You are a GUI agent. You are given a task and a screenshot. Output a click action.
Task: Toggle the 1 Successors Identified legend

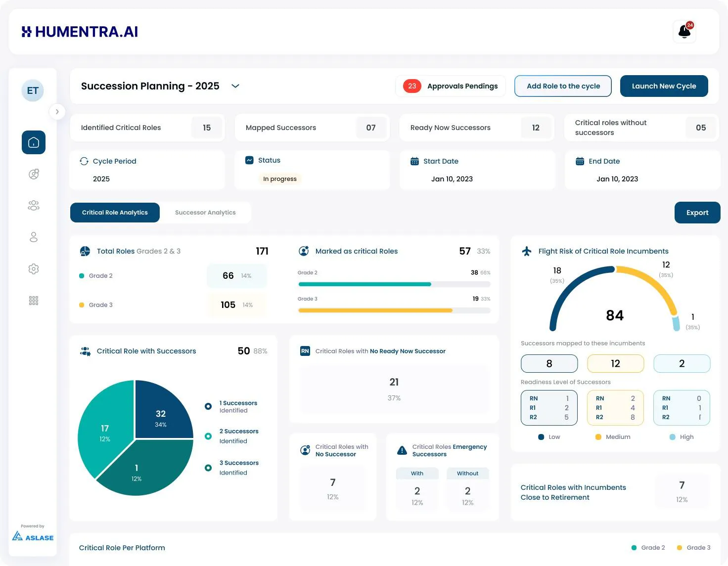(231, 406)
